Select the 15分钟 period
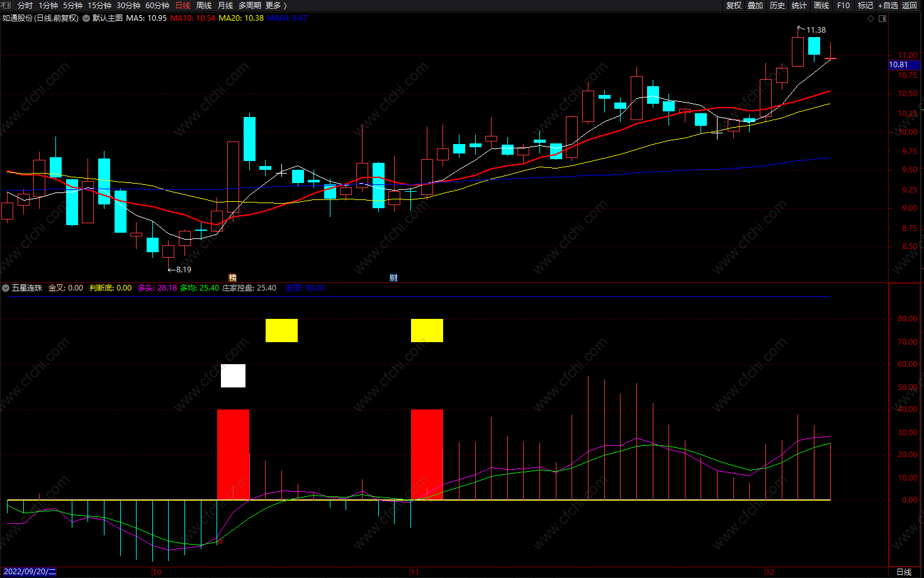The height and width of the screenshot is (578, 924). [x=99, y=6]
